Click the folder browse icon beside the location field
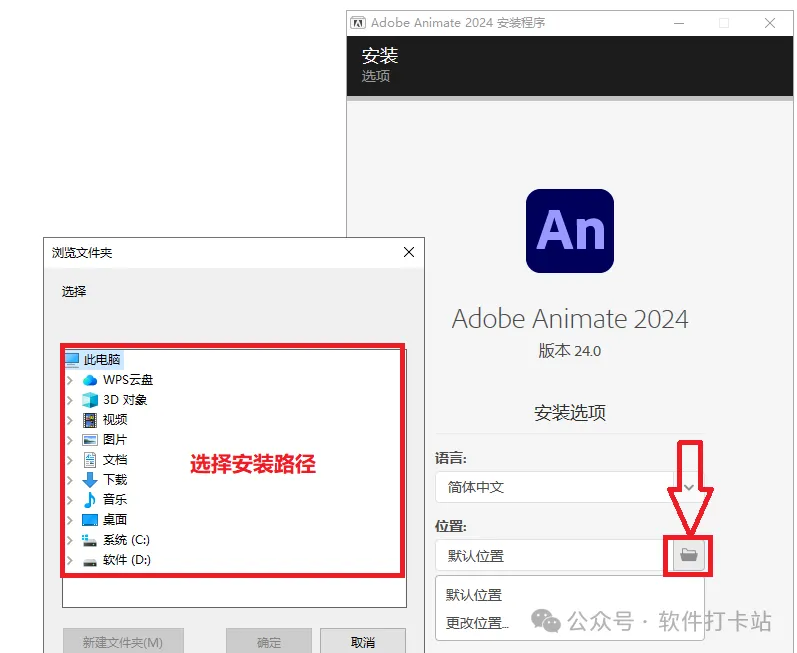Image resolution: width=797 pixels, height=653 pixels. pyautogui.click(x=689, y=555)
